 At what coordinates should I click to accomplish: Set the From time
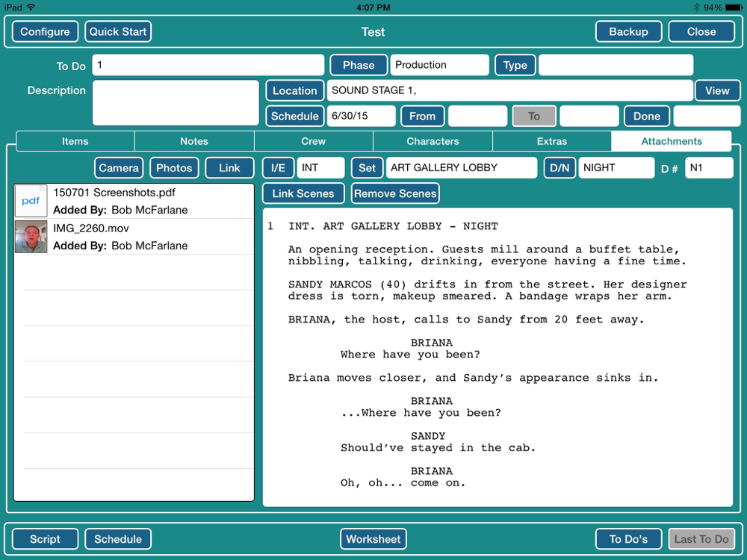pyautogui.click(x=422, y=116)
